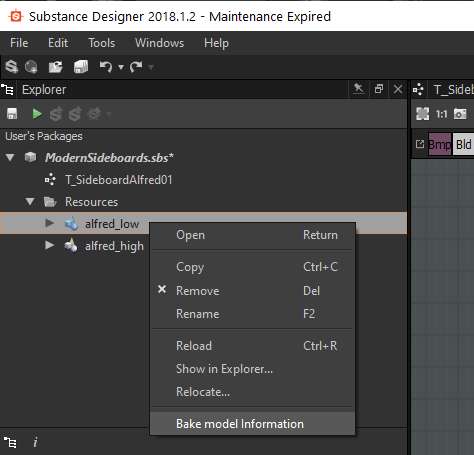
Task: Choose Rename in context menu
Action: [x=252, y=314]
